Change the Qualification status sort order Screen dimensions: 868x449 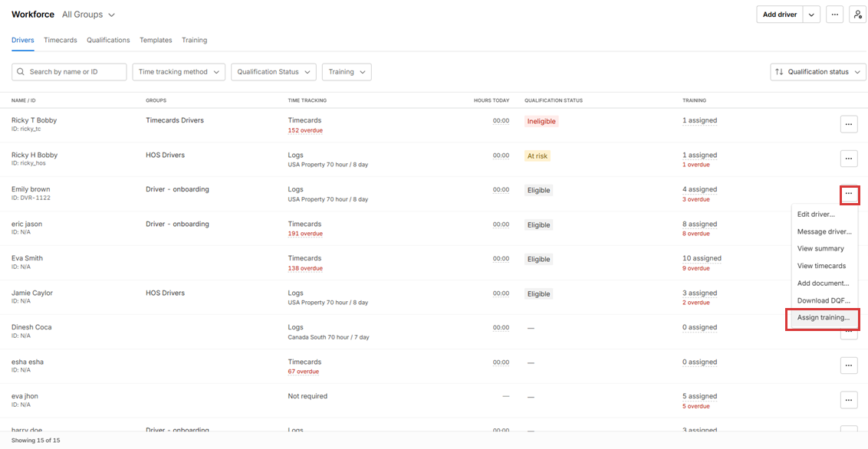[x=817, y=72]
